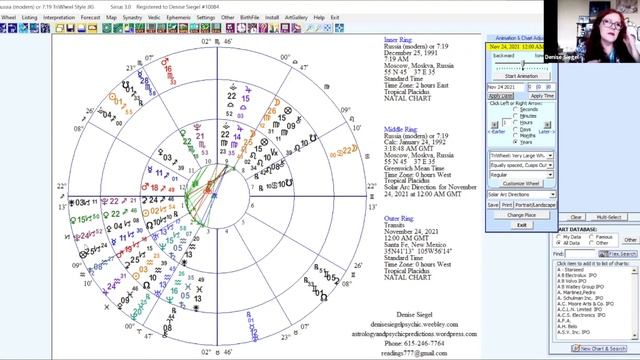Open the Forecast menu
This screenshot has width=640, height=360.
pos(90,18)
